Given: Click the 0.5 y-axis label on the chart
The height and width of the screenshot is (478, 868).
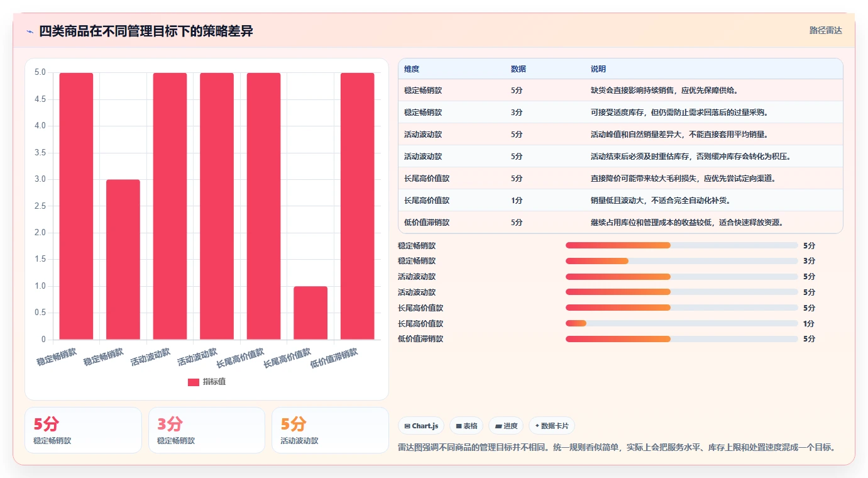Looking at the screenshot, I should click(x=40, y=313).
